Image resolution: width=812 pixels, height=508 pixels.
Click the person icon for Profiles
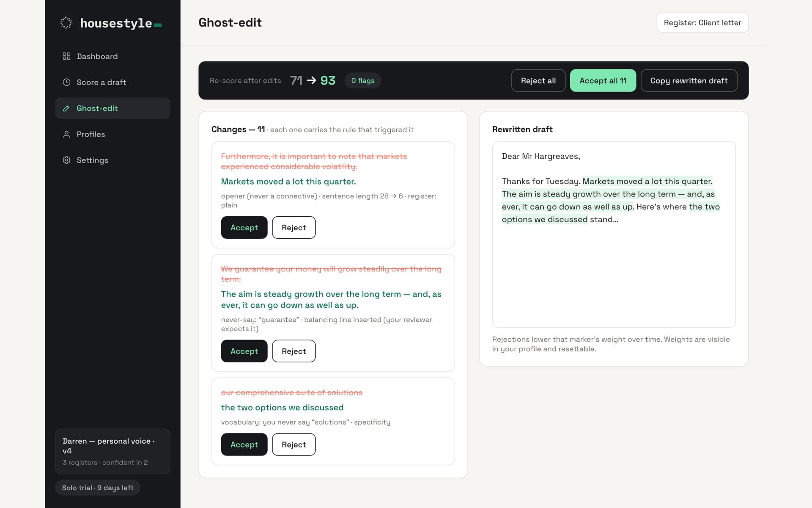click(66, 134)
